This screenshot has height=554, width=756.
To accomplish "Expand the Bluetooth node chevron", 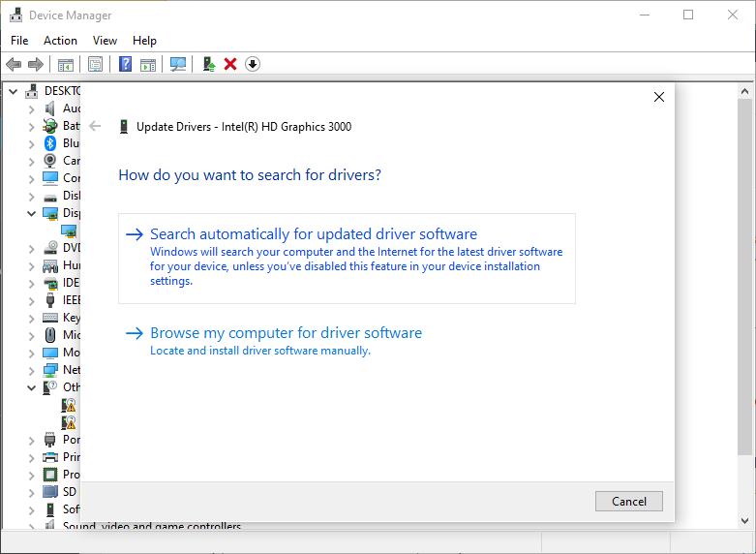I will [32, 143].
